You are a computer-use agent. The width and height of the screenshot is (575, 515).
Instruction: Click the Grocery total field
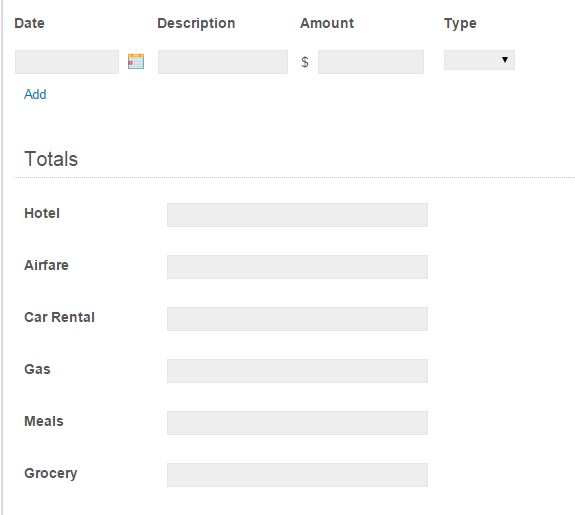click(297, 475)
